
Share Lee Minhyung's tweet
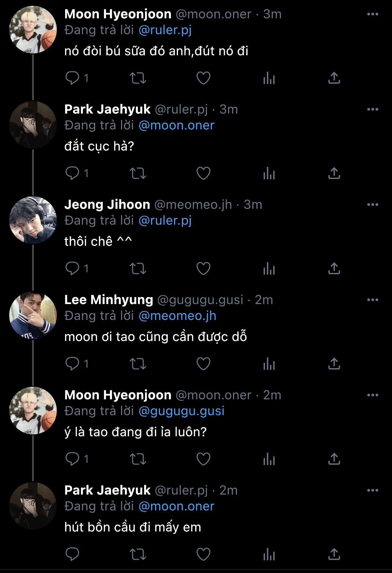334,364
